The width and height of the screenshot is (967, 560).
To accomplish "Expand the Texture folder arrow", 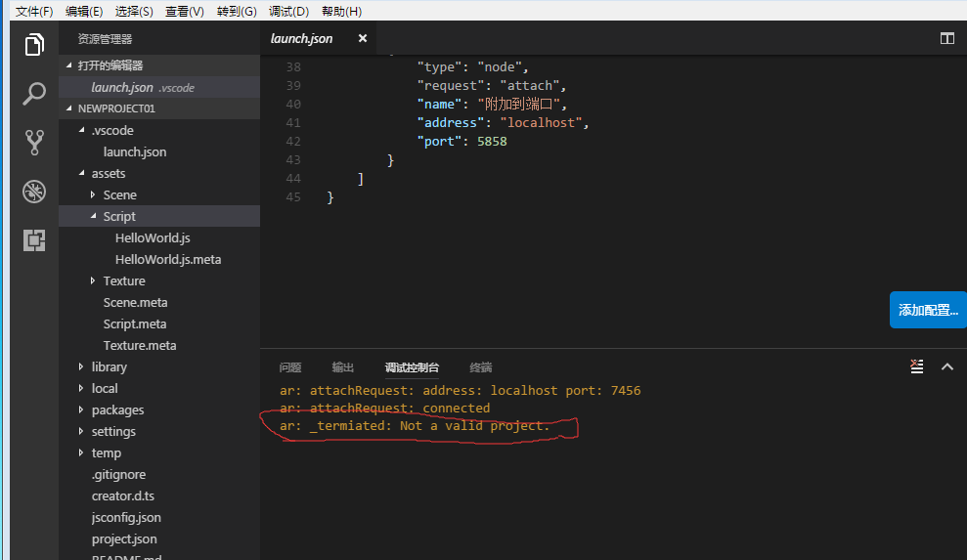I will [x=93, y=280].
